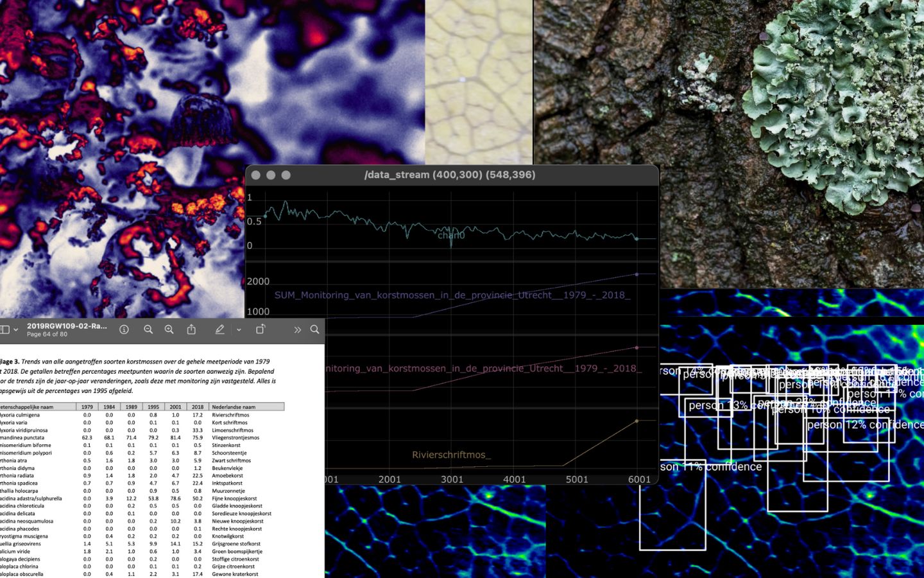Image resolution: width=924 pixels, height=578 pixels.
Task: Click 'Rivierschriftmos' in the table's first row
Action: pyautogui.click(x=230, y=415)
